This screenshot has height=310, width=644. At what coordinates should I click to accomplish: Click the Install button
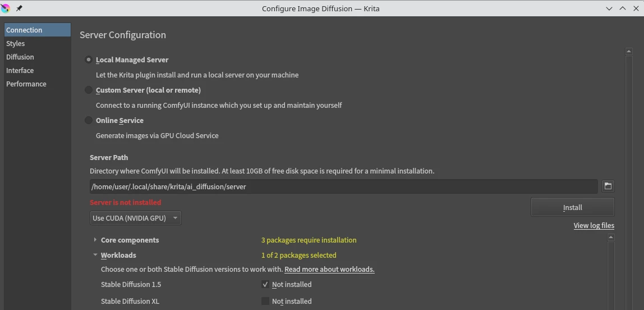573,207
